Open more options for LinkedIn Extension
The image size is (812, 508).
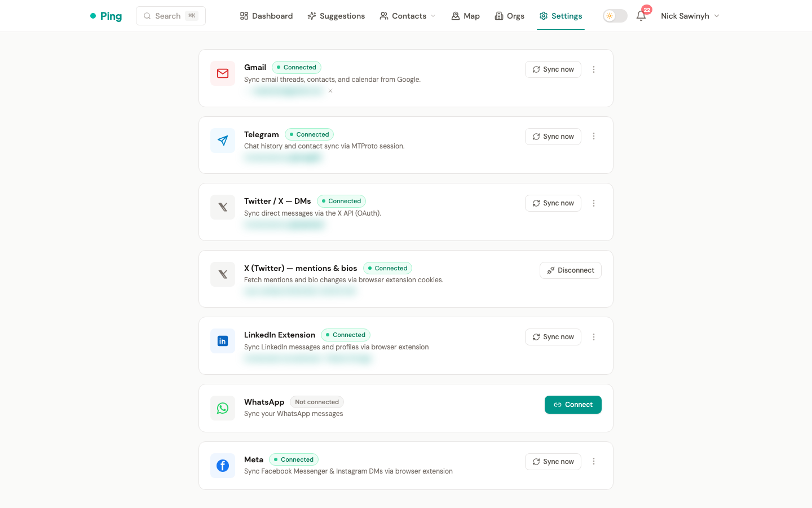tap(594, 337)
